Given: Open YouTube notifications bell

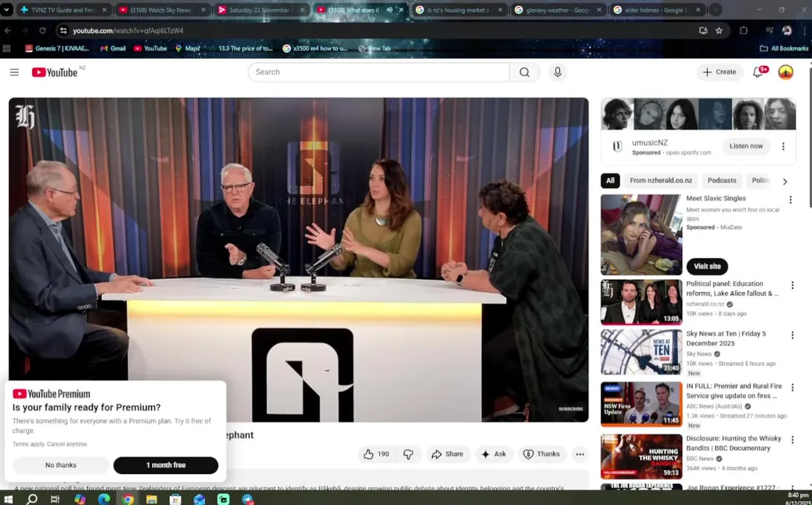Looking at the screenshot, I should click(758, 72).
